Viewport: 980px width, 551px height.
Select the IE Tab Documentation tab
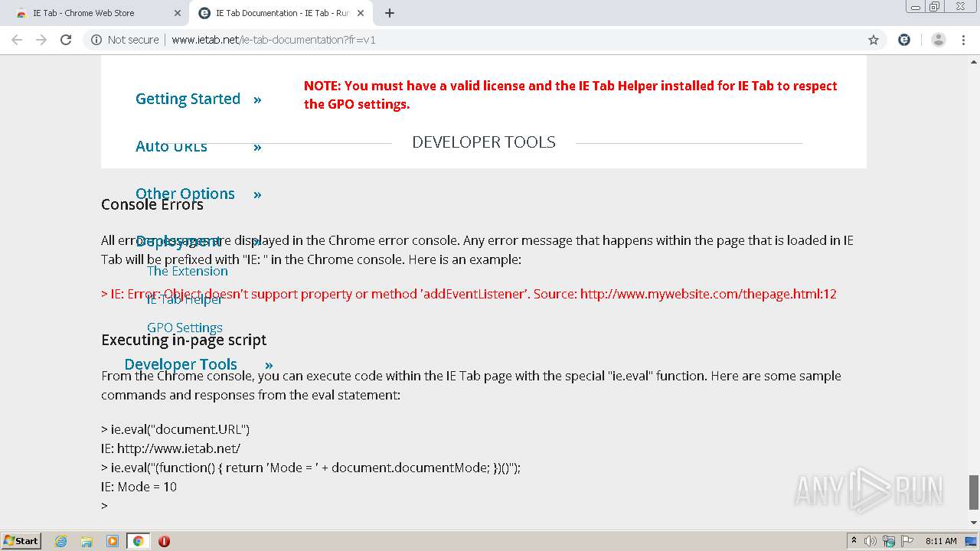(x=282, y=13)
